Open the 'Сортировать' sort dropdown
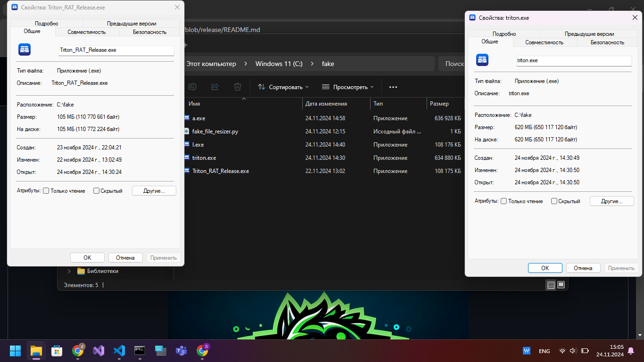The height and width of the screenshot is (362, 644). pyautogui.click(x=283, y=87)
